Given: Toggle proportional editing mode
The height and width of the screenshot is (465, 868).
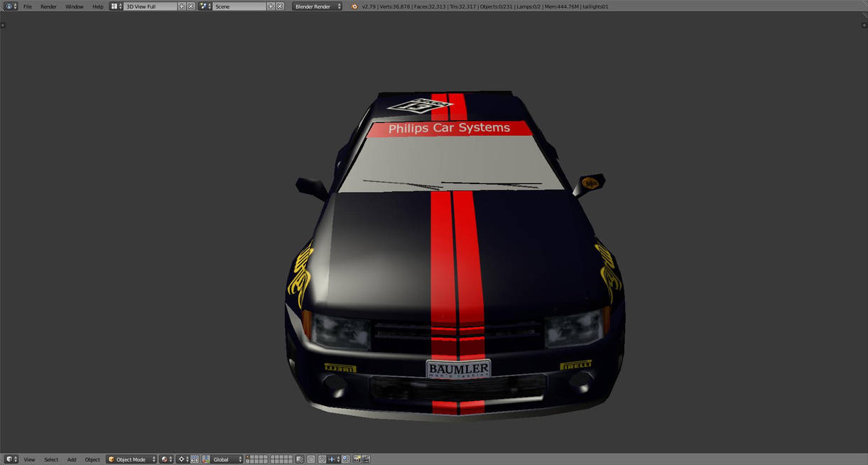Looking at the screenshot, I should click(310, 459).
